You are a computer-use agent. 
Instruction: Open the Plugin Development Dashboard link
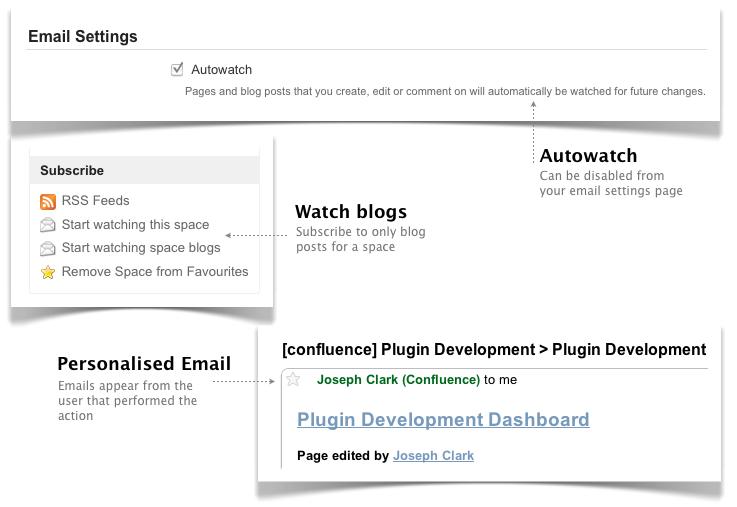443,419
